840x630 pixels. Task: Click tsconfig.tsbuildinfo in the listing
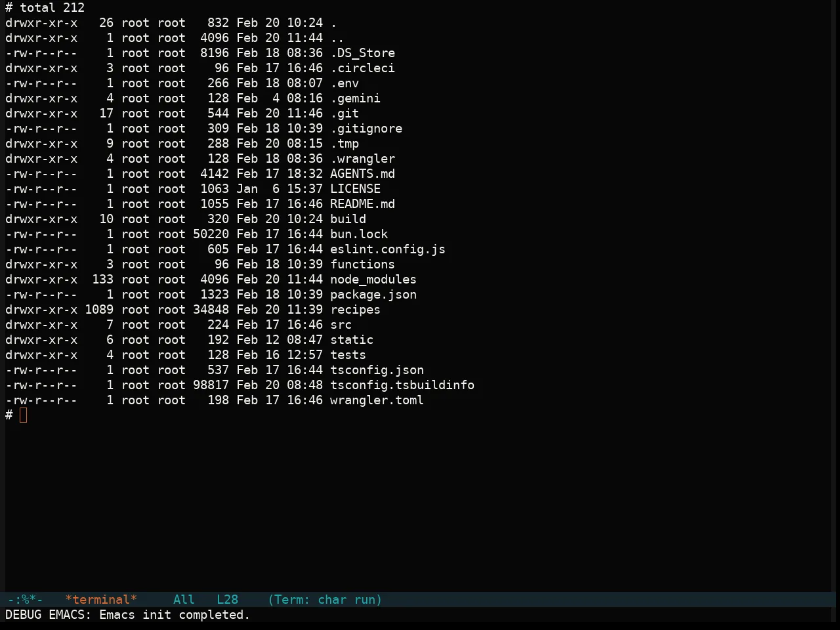pyautogui.click(x=402, y=385)
